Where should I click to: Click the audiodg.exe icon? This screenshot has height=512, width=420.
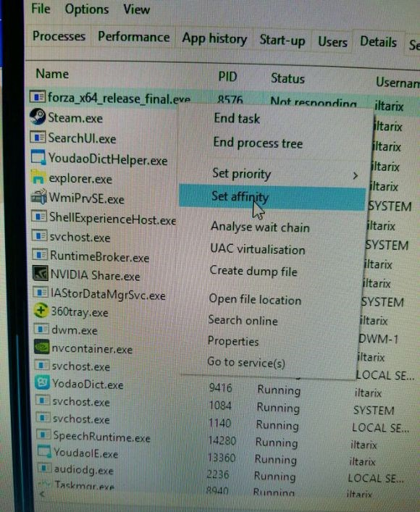pyautogui.click(x=44, y=469)
